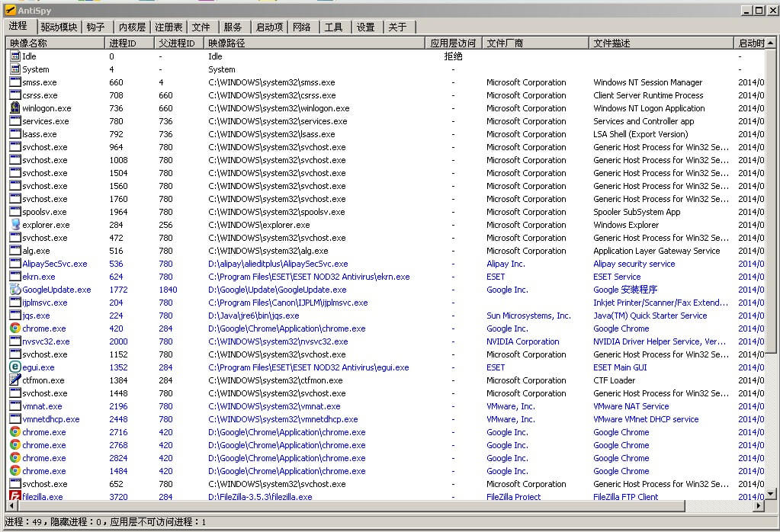Select the 'Windows NT Session Manager' description
780x532 pixels.
(647, 82)
